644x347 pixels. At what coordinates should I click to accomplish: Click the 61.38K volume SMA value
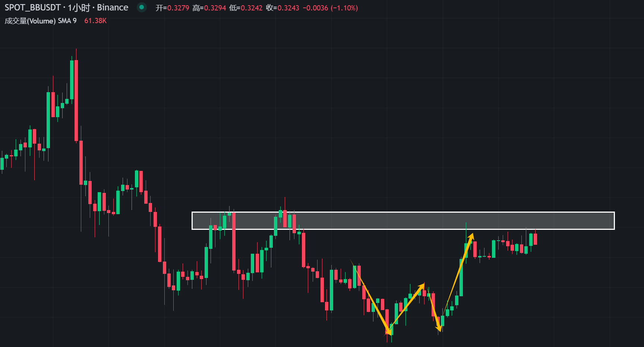pos(95,21)
